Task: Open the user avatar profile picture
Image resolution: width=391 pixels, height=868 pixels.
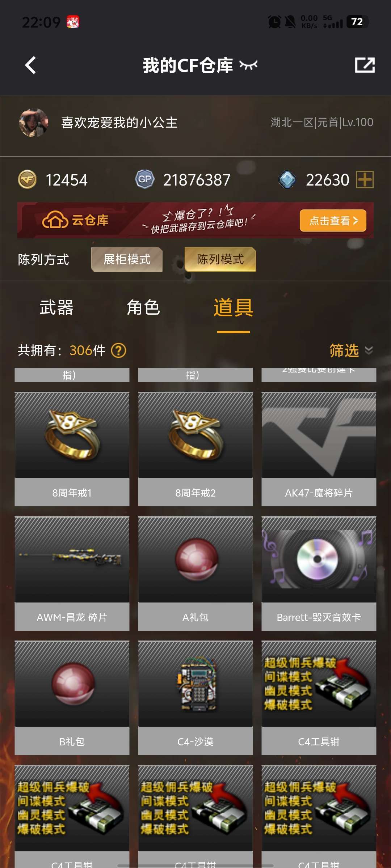Action: coord(33,123)
